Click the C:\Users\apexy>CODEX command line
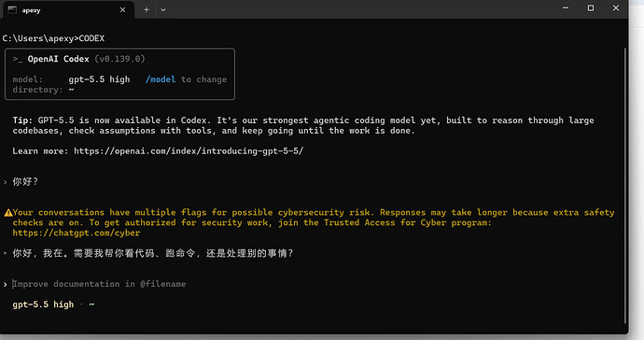This screenshot has height=340, width=644. click(53, 38)
